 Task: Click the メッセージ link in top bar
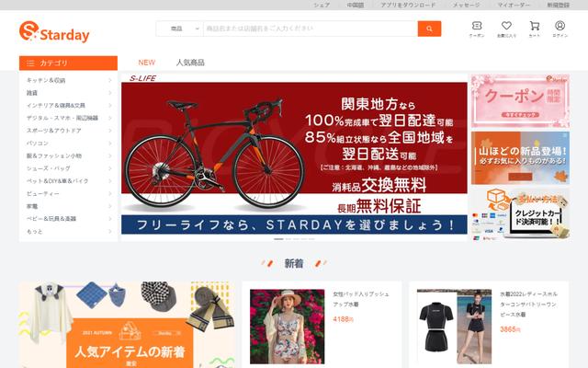(x=466, y=5)
